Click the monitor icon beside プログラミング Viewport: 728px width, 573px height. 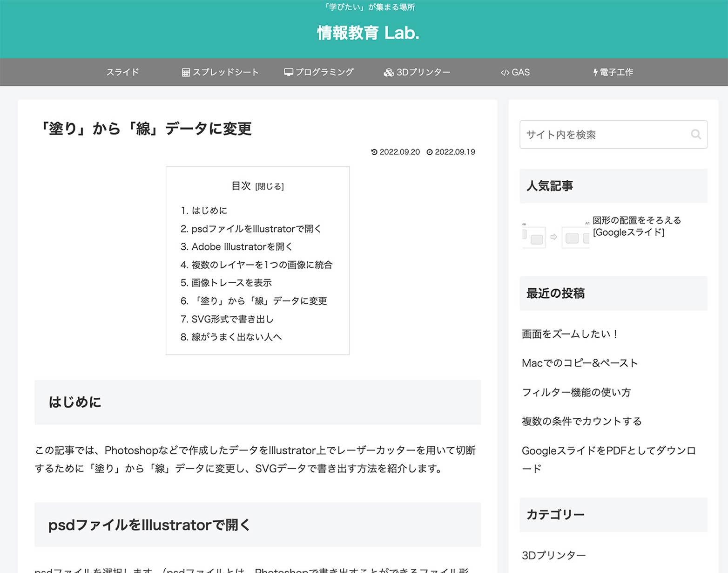[289, 72]
